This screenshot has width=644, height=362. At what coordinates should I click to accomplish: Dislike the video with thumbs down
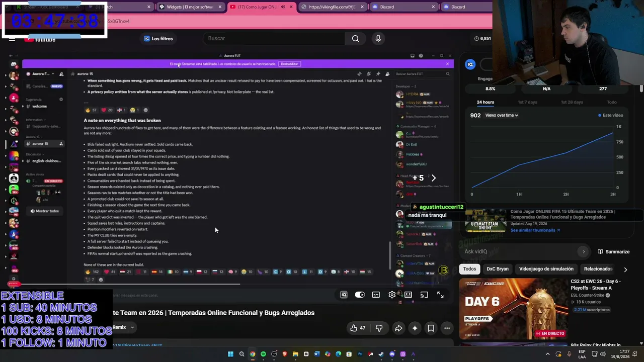pos(379,328)
